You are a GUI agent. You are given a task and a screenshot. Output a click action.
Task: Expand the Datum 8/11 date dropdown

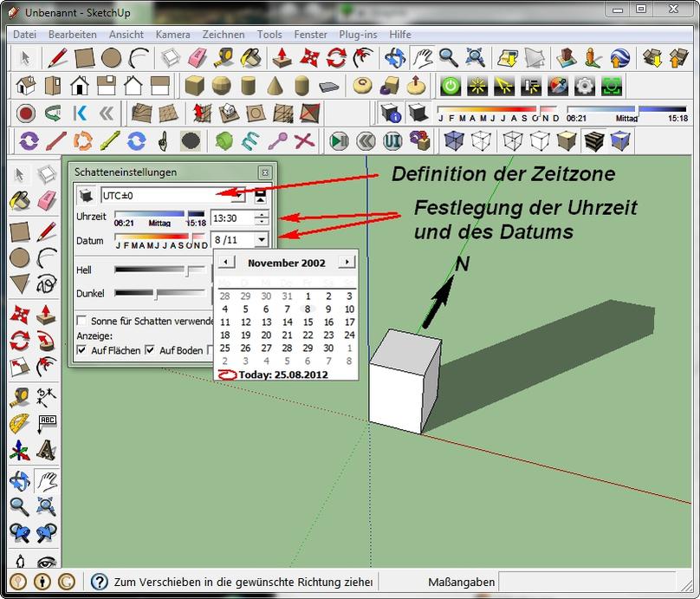[x=261, y=240]
